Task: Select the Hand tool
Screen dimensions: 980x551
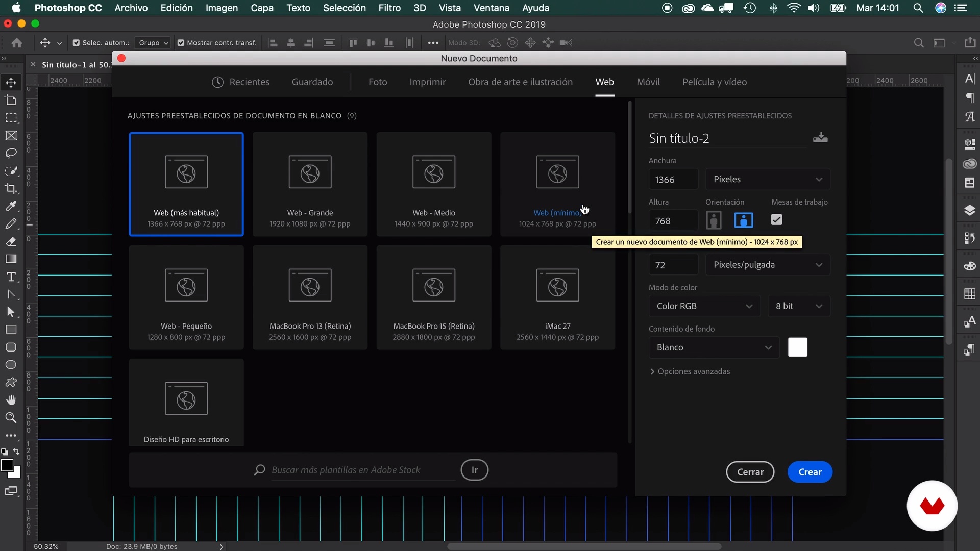Action: point(11,399)
